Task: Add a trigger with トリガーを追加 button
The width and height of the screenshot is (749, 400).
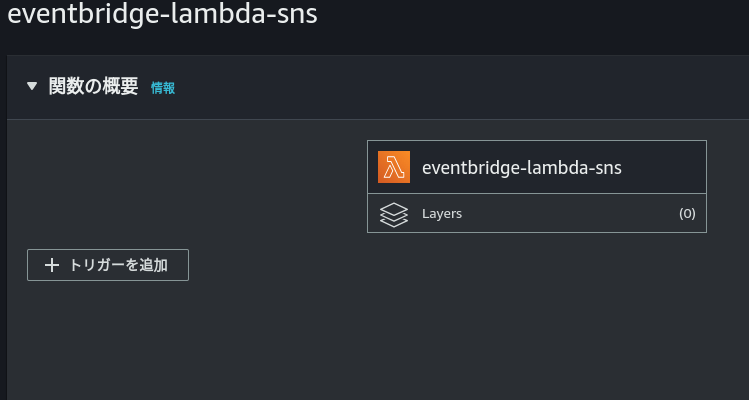Action: 108,265
